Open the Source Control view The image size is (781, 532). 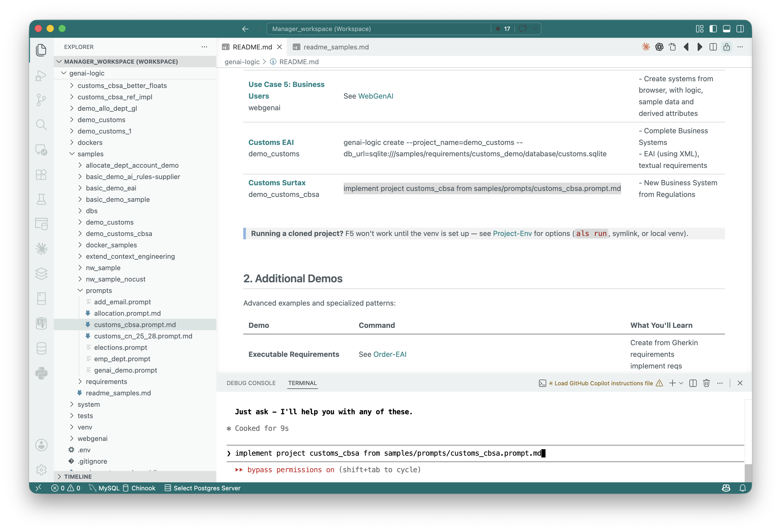click(x=41, y=100)
